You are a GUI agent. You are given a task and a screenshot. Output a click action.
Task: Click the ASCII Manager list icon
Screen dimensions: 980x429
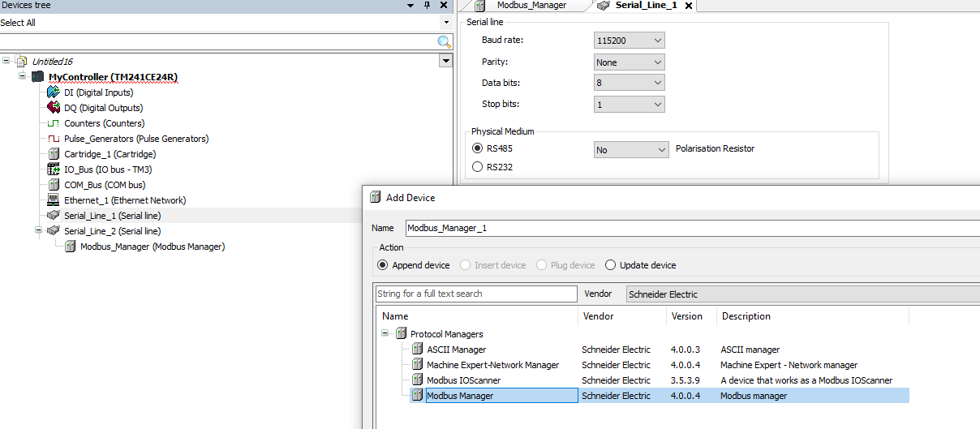[417, 350]
